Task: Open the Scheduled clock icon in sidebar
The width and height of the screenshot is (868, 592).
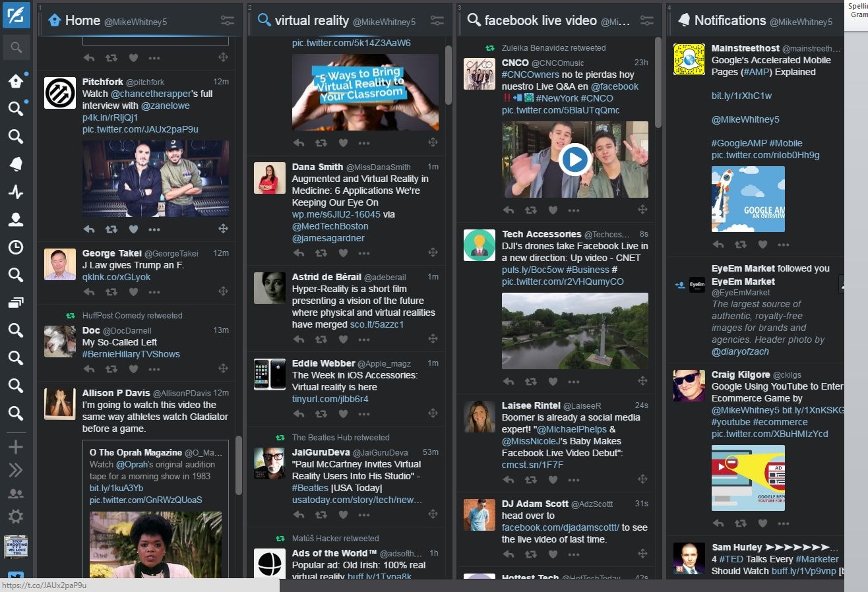Action: tap(16, 247)
